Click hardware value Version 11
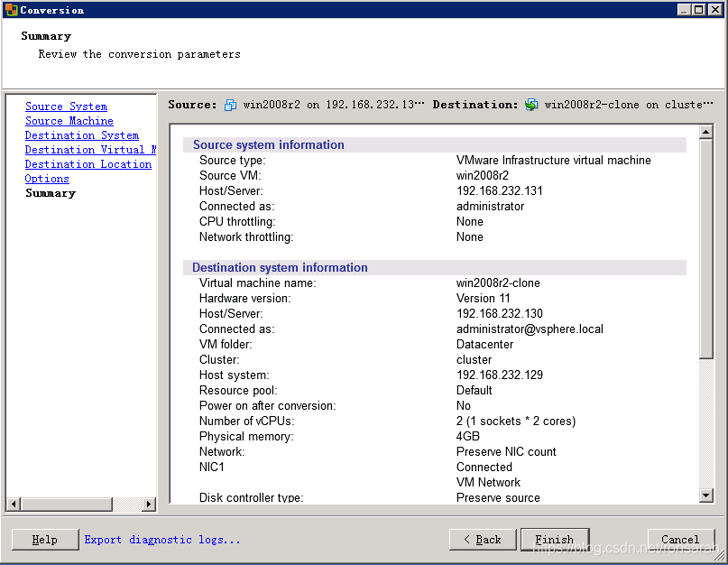The width and height of the screenshot is (728, 565). click(x=484, y=299)
